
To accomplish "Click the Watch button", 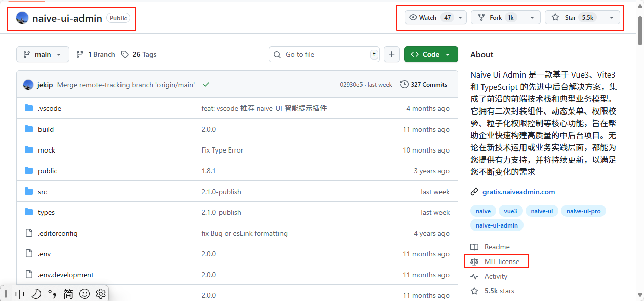I will [x=429, y=17].
